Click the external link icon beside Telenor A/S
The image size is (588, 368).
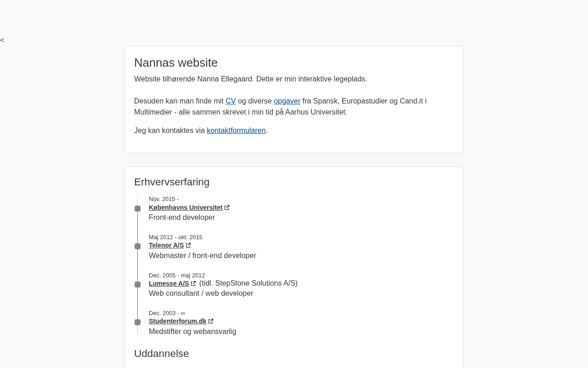[x=188, y=246]
